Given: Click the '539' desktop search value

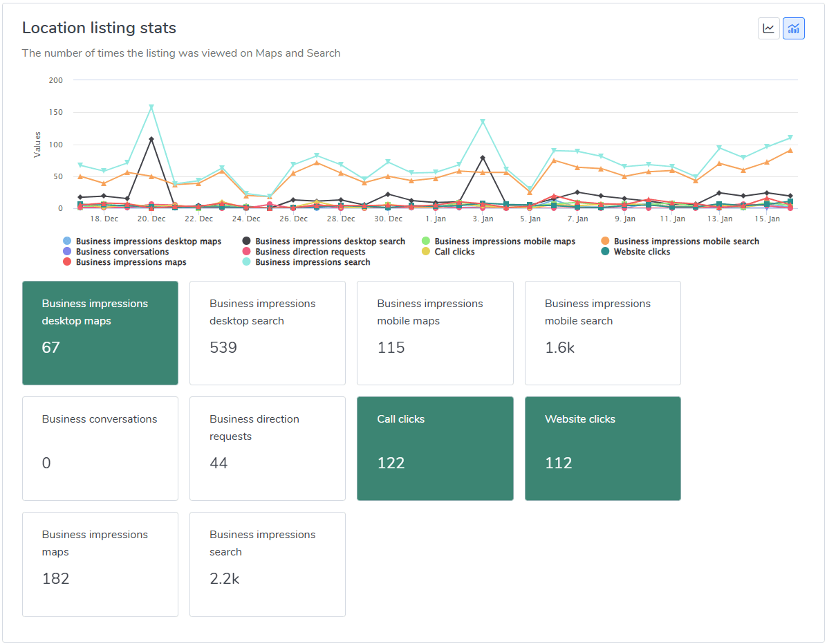Looking at the screenshot, I should [223, 347].
